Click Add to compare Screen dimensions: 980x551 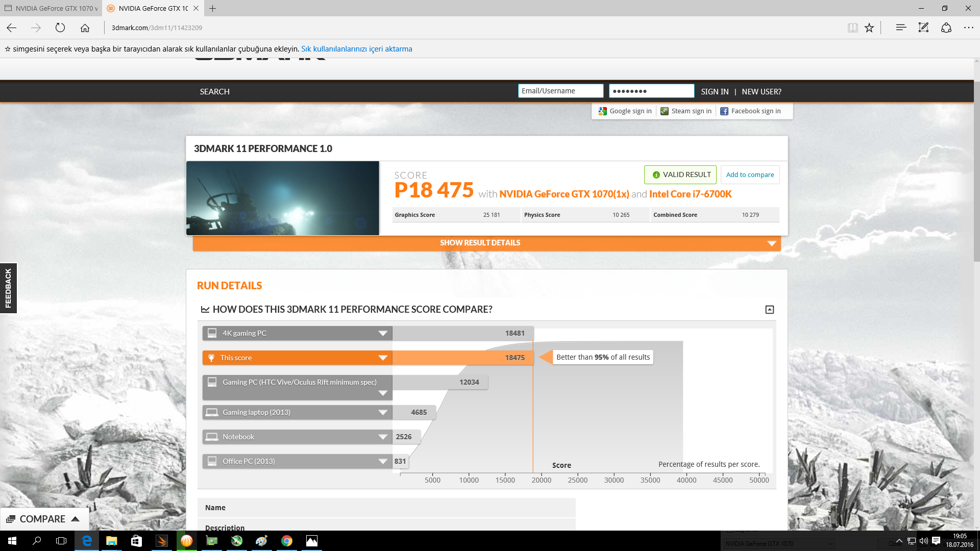point(750,174)
